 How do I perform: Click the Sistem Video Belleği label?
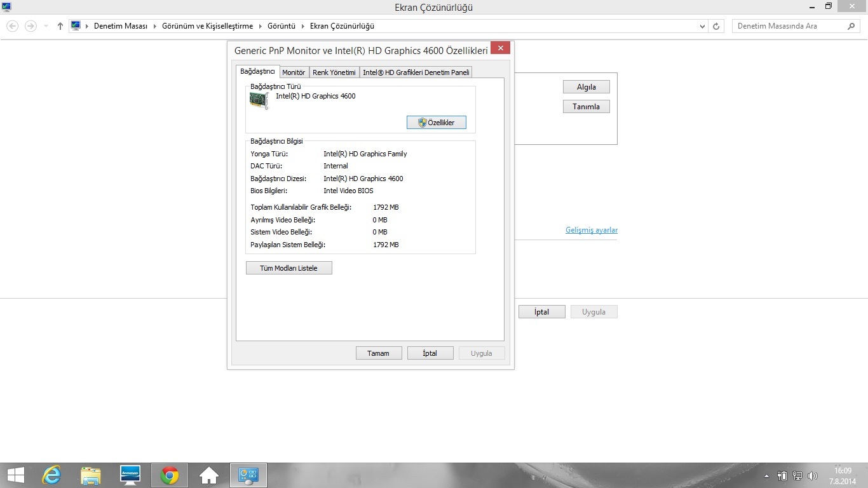tap(281, 232)
